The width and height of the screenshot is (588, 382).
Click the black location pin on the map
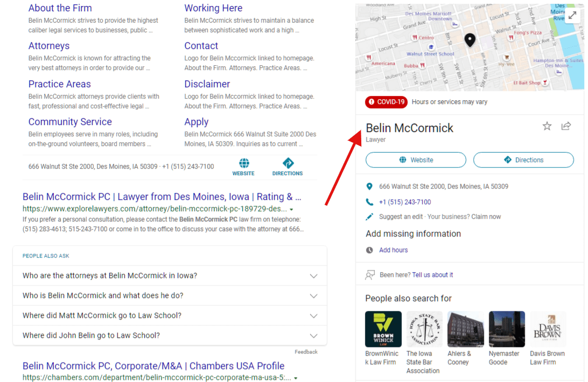470,40
